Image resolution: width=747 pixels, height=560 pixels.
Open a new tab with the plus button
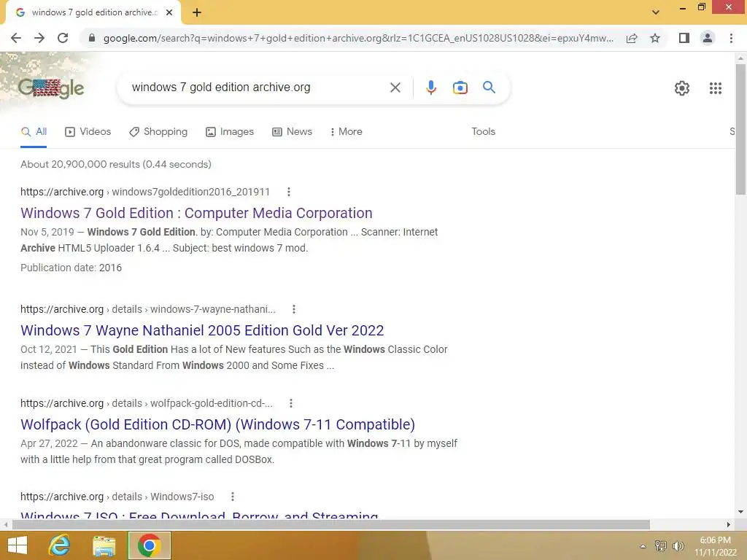tap(197, 12)
